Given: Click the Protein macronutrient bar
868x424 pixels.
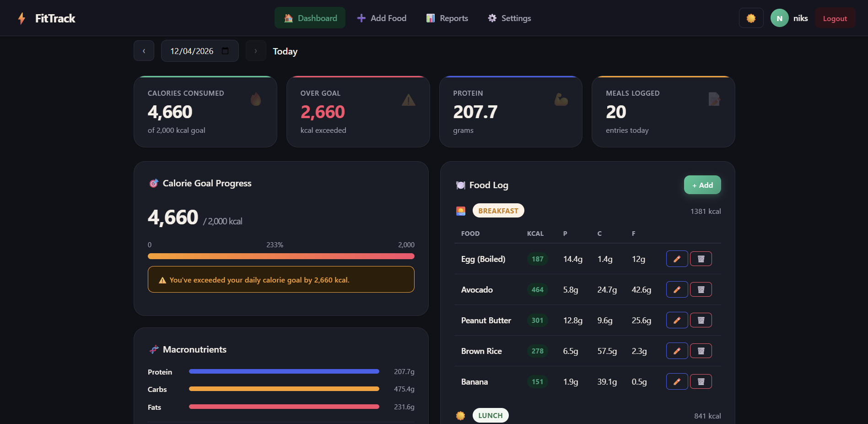Looking at the screenshot, I should pyautogui.click(x=284, y=371).
